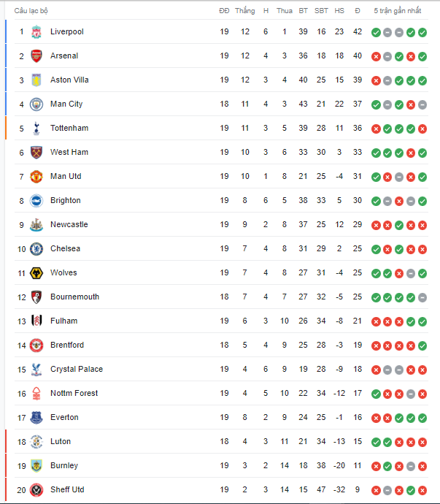Click the Arsenal club crest icon

click(36, 56)
